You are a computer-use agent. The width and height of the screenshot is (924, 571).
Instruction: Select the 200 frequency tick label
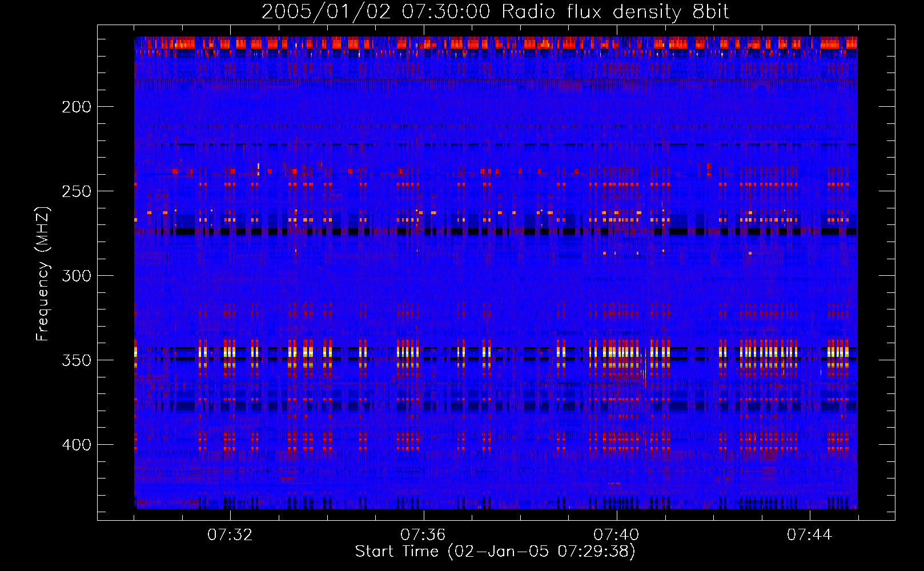(77, 107)
